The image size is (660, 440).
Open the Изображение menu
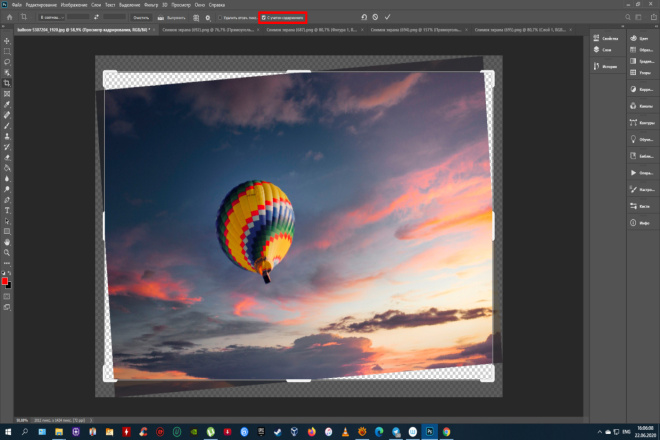74,5
